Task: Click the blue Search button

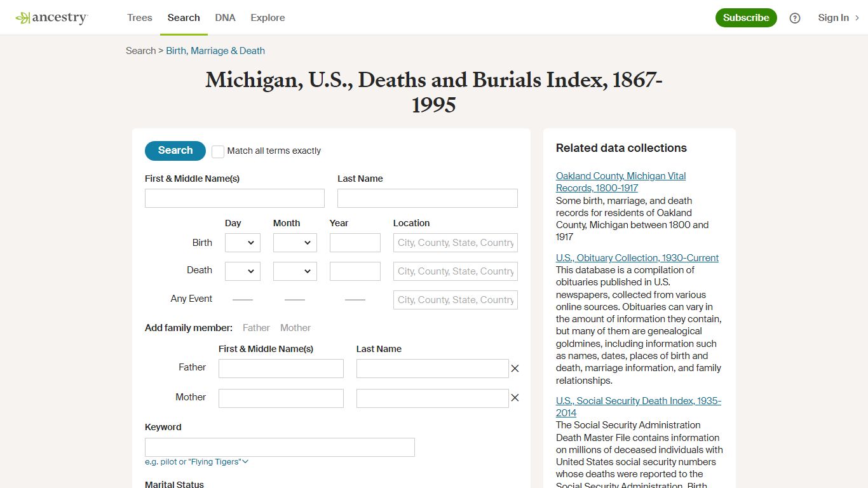Action: [x=175, y=151]
